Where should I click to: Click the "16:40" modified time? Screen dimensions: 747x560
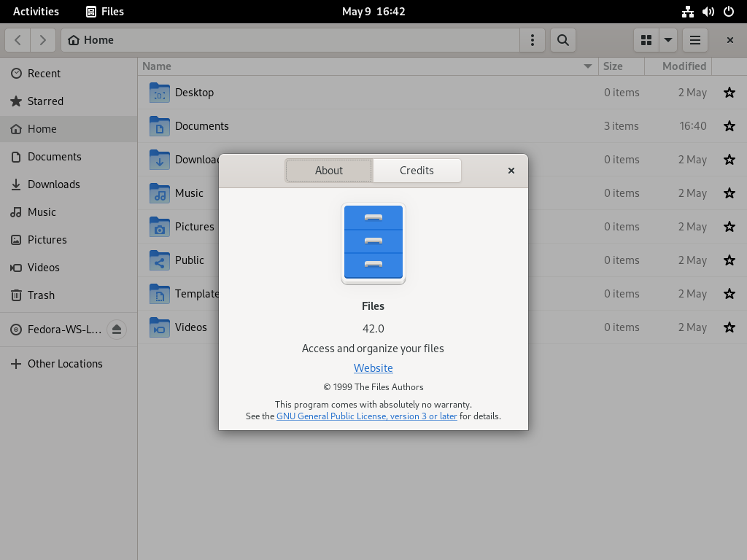693,125
